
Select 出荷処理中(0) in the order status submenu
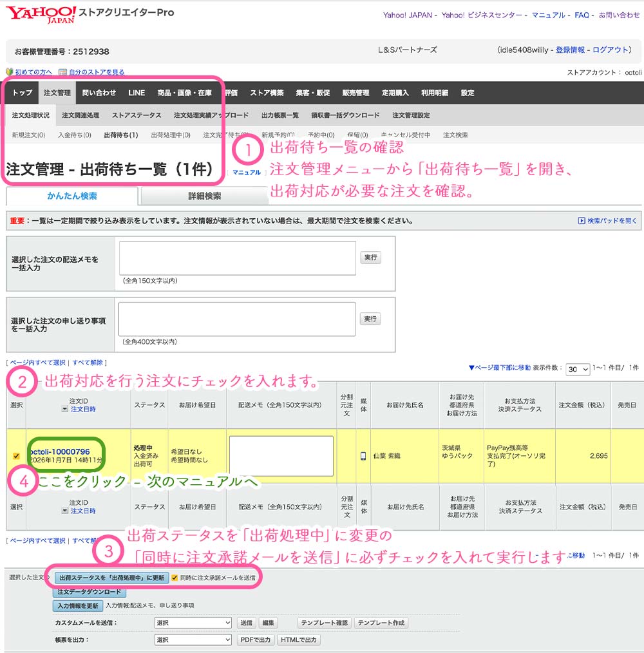[x=170, y=135]
